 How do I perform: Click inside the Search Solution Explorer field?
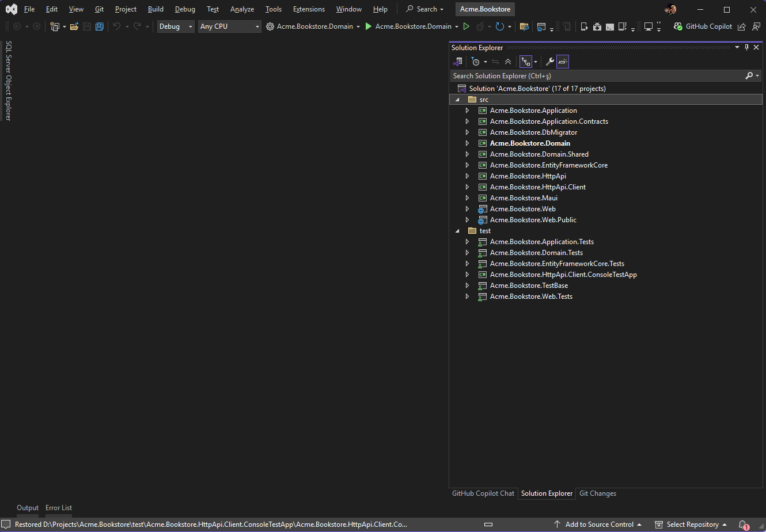pyautogui.click(x=576, y=75)
